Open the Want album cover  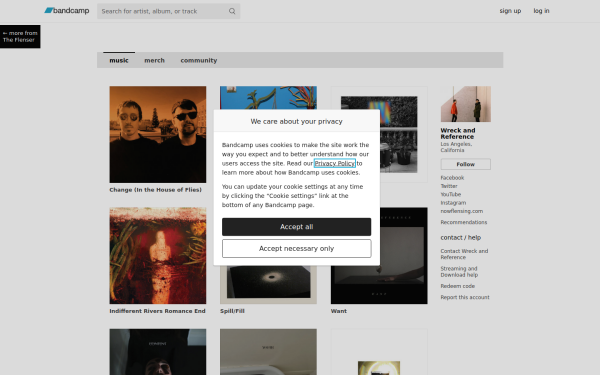[404, 256]
